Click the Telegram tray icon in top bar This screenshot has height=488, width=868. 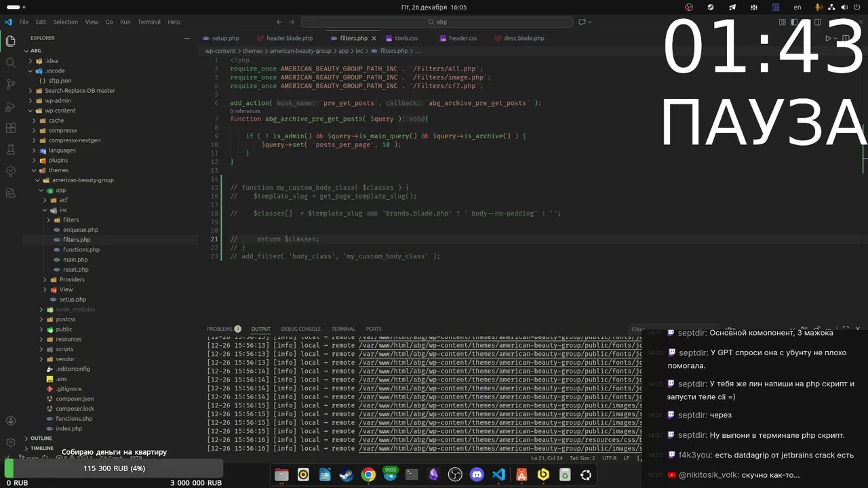[x=732, y=7]
